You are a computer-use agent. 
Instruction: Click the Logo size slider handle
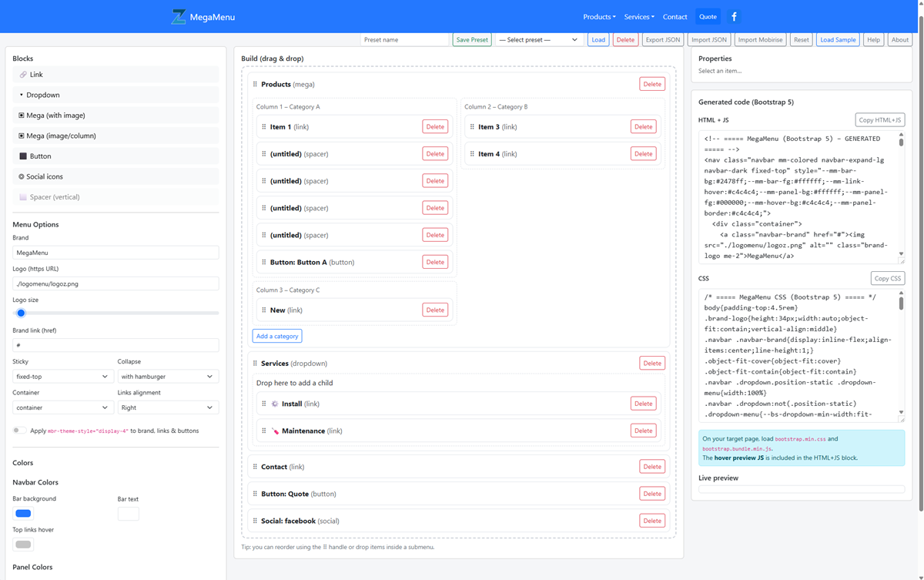[21, 313]
